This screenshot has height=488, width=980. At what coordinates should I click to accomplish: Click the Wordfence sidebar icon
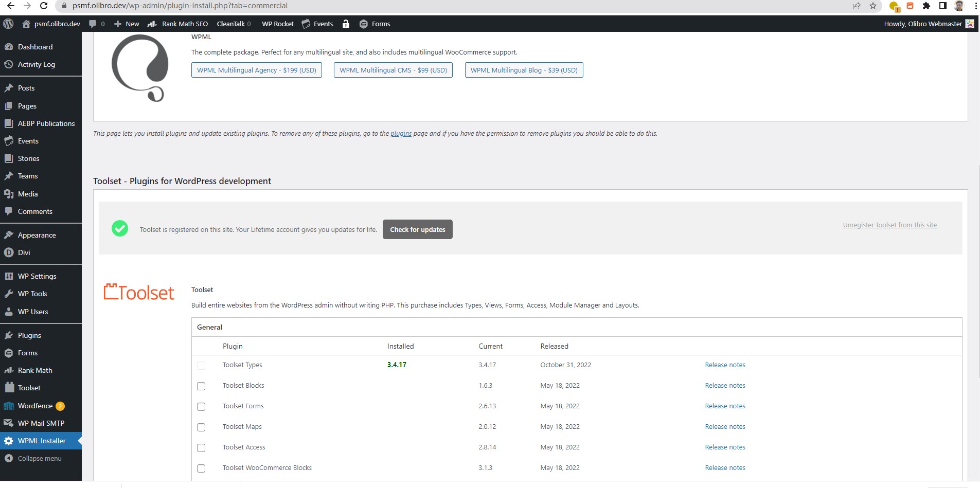[x=9, y=406]
